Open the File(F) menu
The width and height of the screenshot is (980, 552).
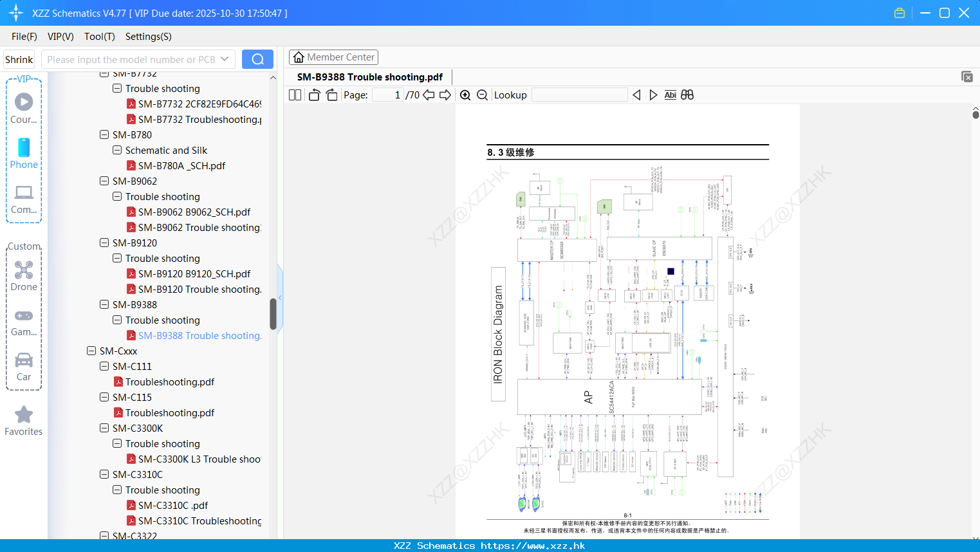24,37
